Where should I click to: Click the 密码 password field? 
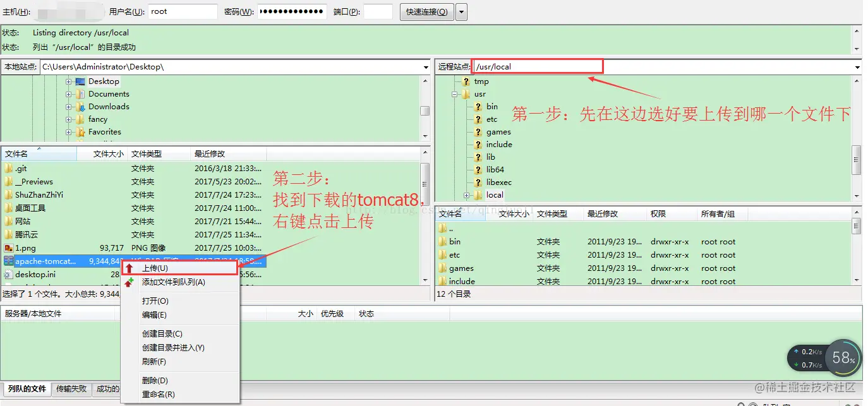coord(292,11)
